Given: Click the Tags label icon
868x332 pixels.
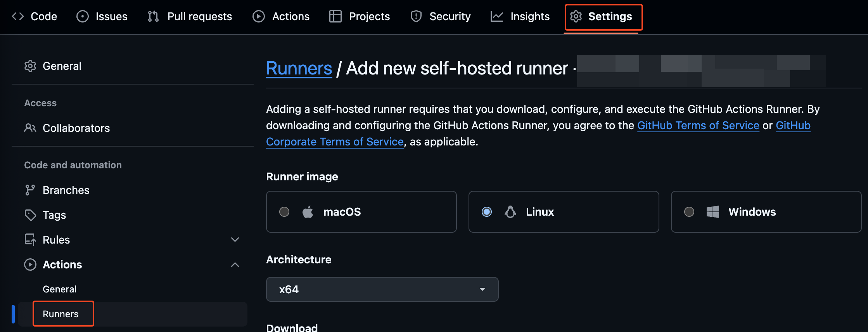Looking at the screenshot, I should click(x=30, y=215).
